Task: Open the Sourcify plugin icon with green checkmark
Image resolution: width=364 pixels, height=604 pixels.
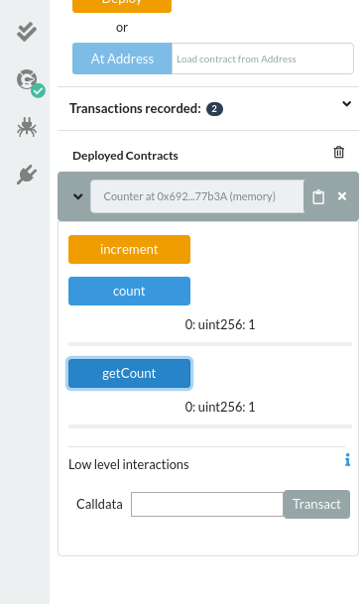Action: coord(30,82)
